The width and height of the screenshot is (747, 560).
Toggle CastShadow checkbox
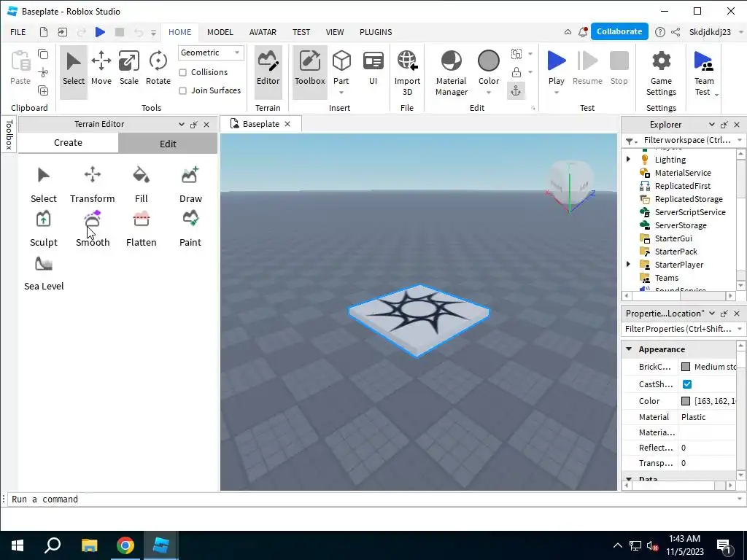click(x=687, y=384)
